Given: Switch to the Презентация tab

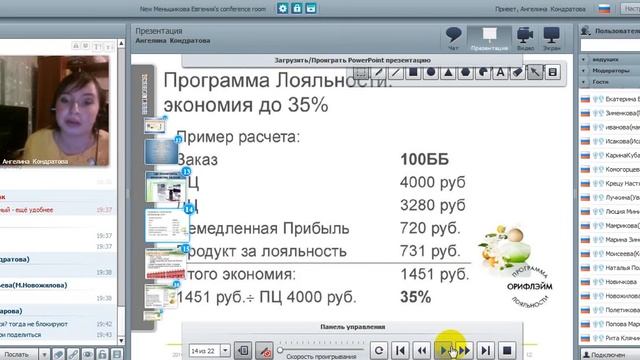Looking at the screenshot, I should [489, 39].
